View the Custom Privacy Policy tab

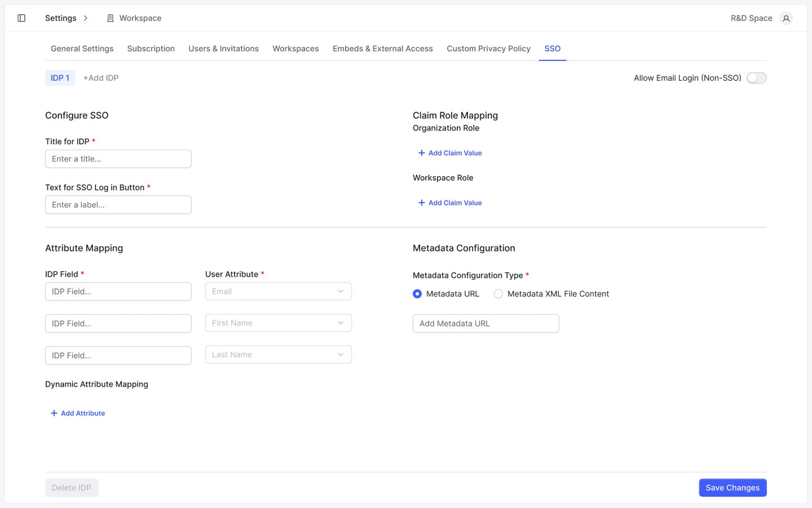click(x=489, y=49)
